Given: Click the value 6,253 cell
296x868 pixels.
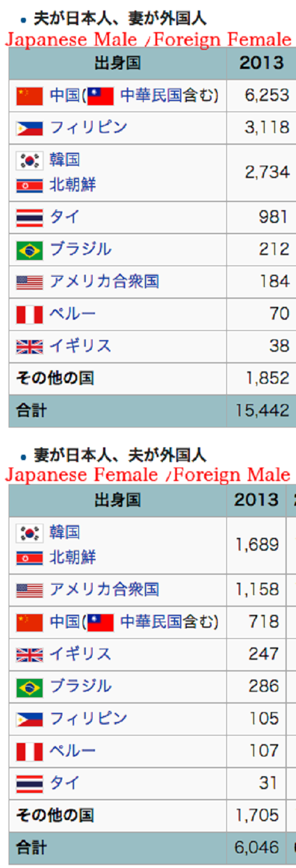Looking at the screenshot, I should pos(261,95).
